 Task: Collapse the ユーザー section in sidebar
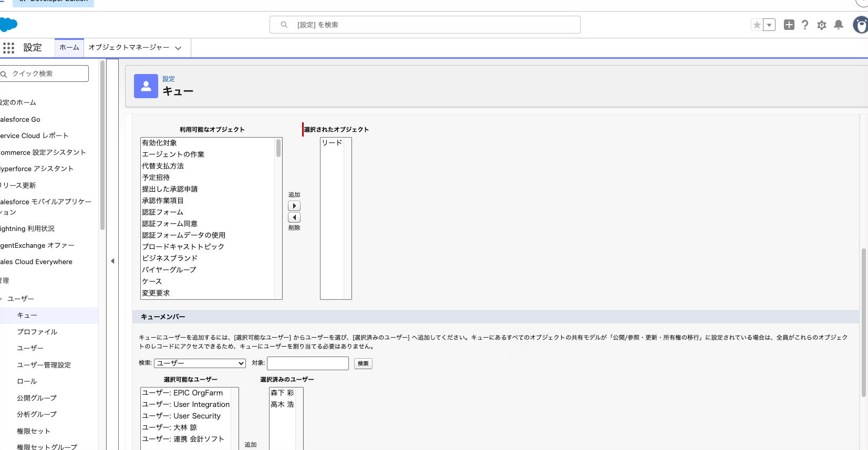pyautogui.click(x=2, y=299)
